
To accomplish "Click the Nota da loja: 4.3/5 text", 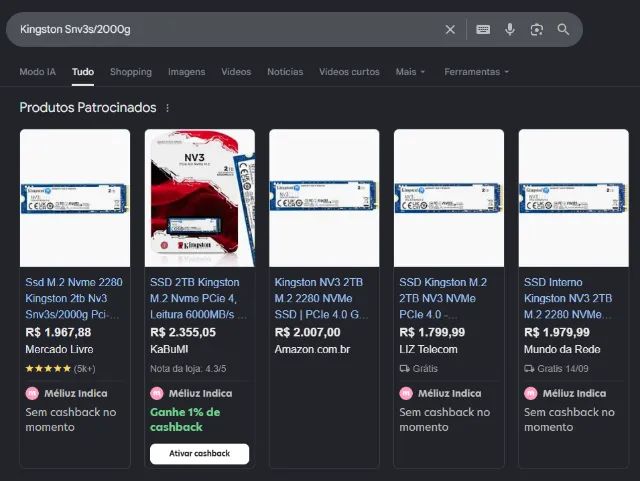I will [188, 369].
